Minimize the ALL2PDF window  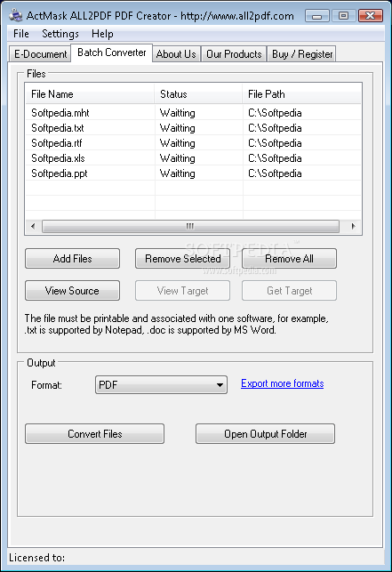pos(316,16)
